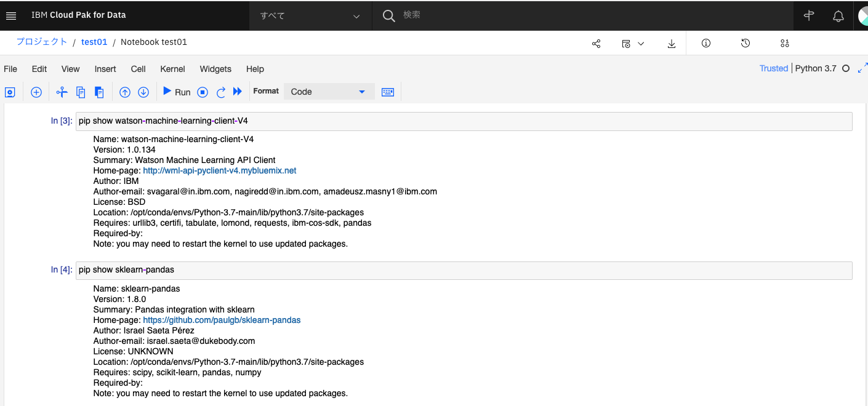Image resolution: width=868 pixels, height=406 pixels.
Task: Go to test01 project breadcrumb
Action: coord(94,42)
